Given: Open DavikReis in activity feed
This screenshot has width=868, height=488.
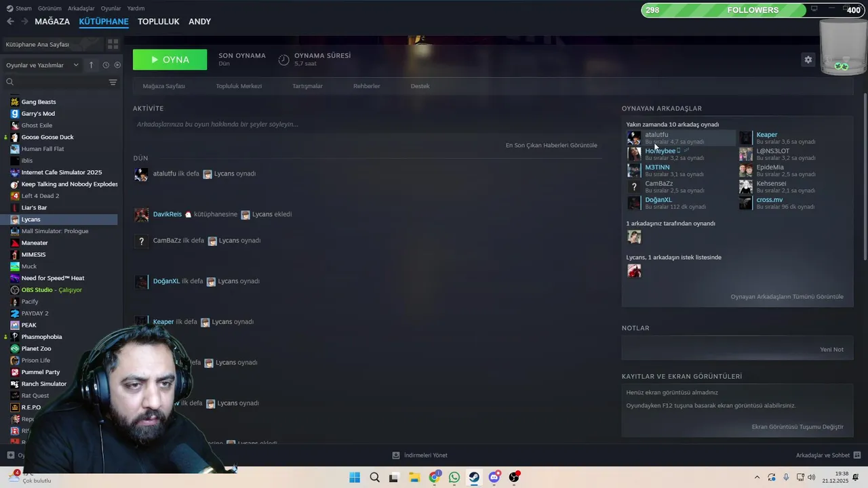Looking at the screenshot, I should (x=167, y=214).
